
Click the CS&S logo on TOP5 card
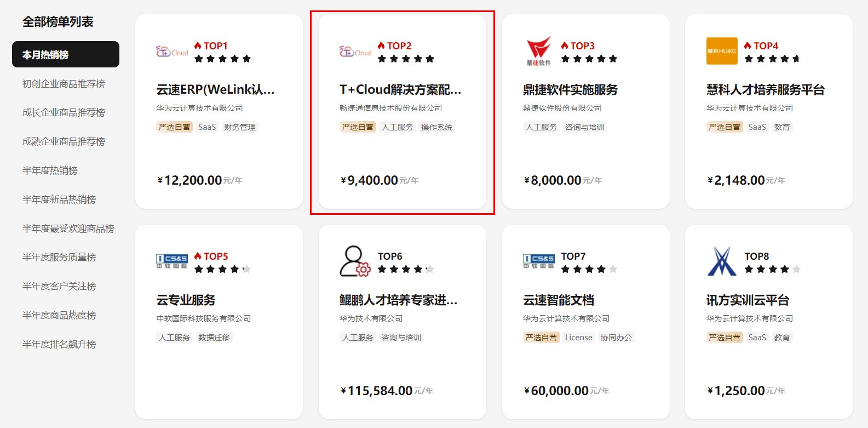click(172, 261)
